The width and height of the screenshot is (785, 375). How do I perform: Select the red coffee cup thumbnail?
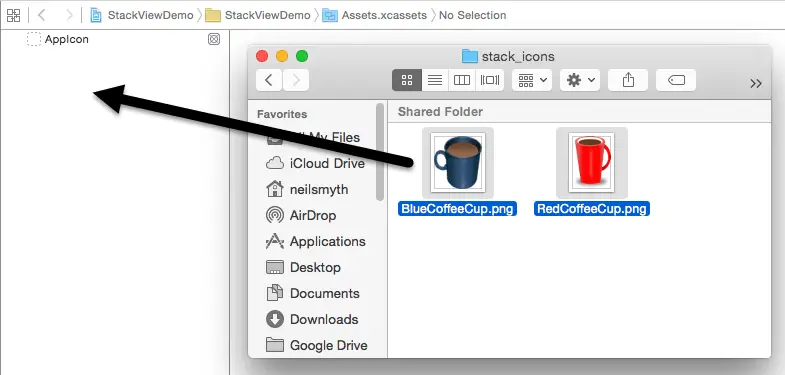point(592,163)
